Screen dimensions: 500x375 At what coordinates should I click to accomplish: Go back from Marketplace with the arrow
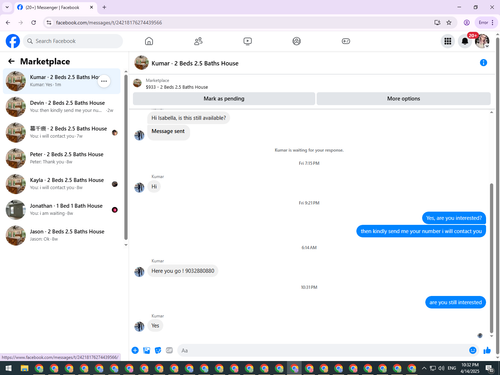(x=11, y=61)
